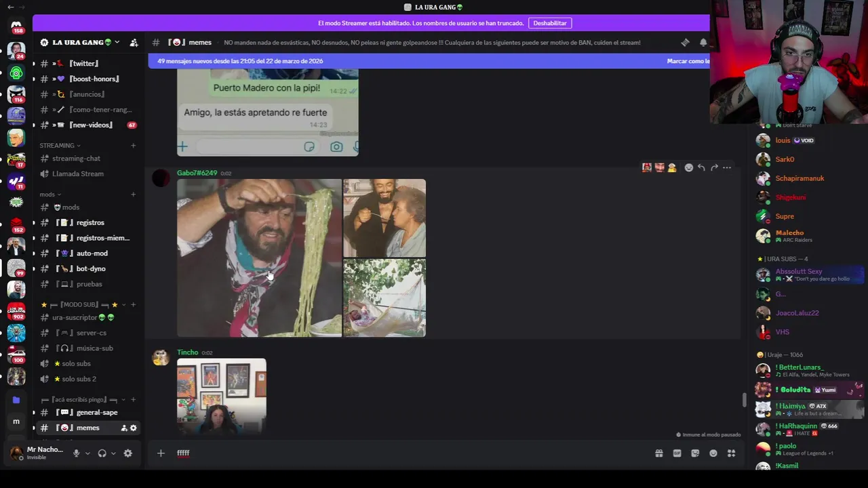The image size is (868, 488).
Task: Reply to Gabo7's message
Action: point(701,167)
